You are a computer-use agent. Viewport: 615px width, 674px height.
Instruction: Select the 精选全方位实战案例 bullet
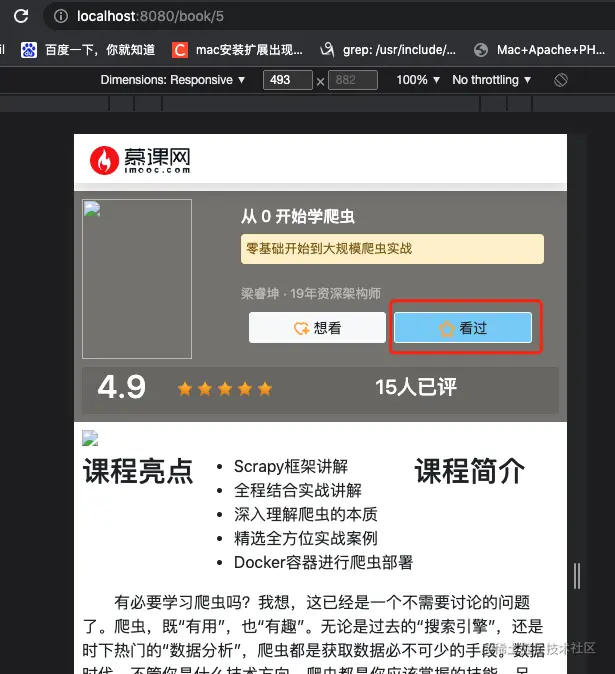click(306, 539)
